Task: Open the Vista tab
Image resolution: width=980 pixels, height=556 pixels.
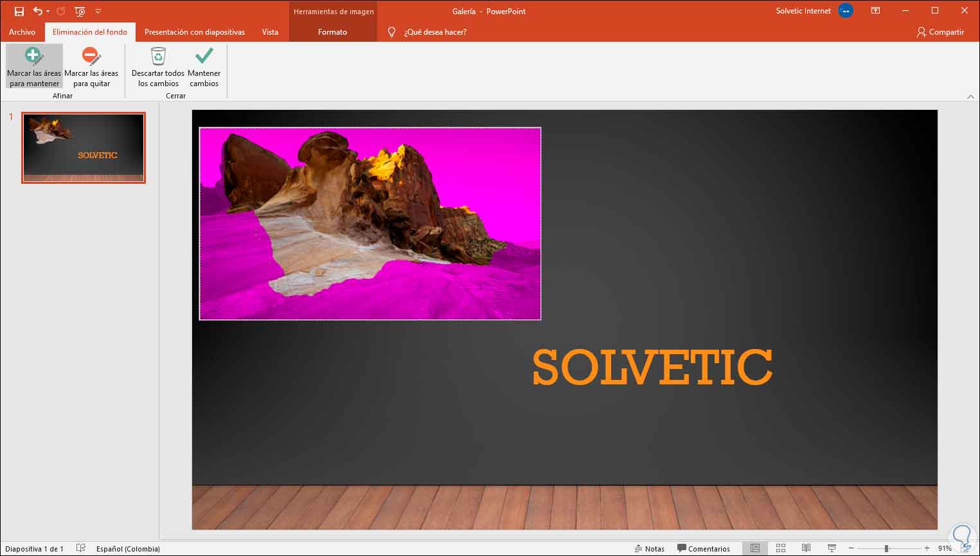Action: (270, 31)
